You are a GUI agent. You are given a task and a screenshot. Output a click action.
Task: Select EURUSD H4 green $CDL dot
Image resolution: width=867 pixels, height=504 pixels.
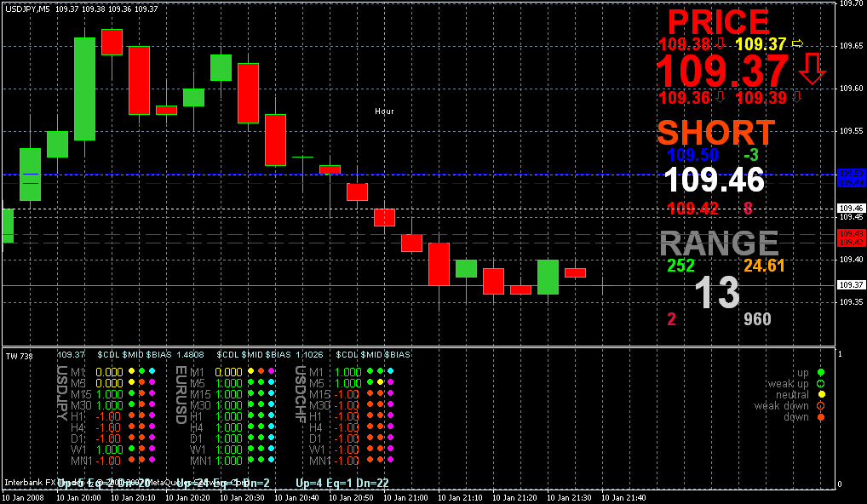pos(251,427)
